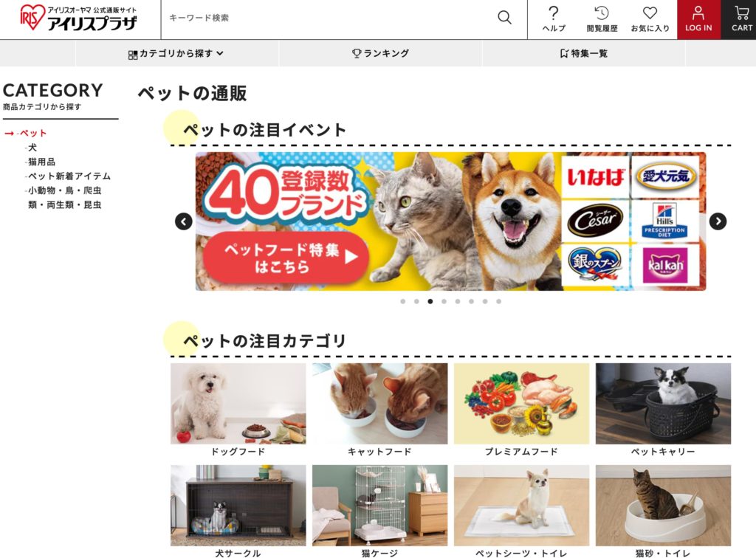This screenshot has width=756, height=558.
Task: Select 犬 in category sidebar
Action: (x=32, y=148)
